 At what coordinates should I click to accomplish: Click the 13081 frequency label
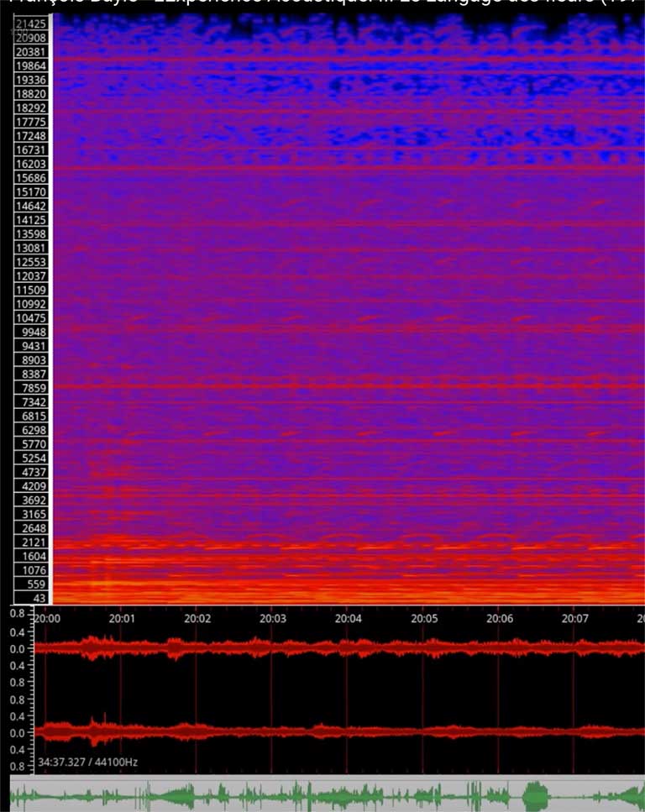tap(31, 248)
